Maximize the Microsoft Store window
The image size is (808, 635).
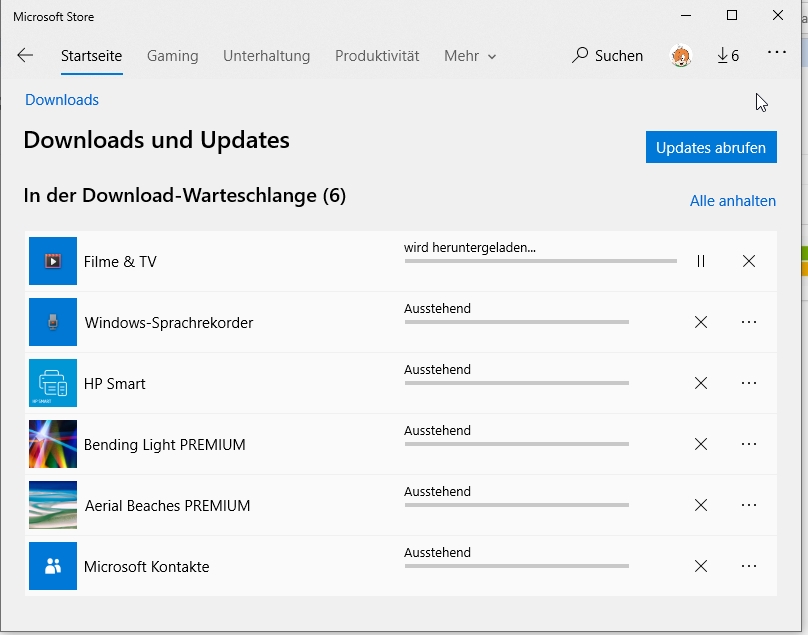click(732, 15)
